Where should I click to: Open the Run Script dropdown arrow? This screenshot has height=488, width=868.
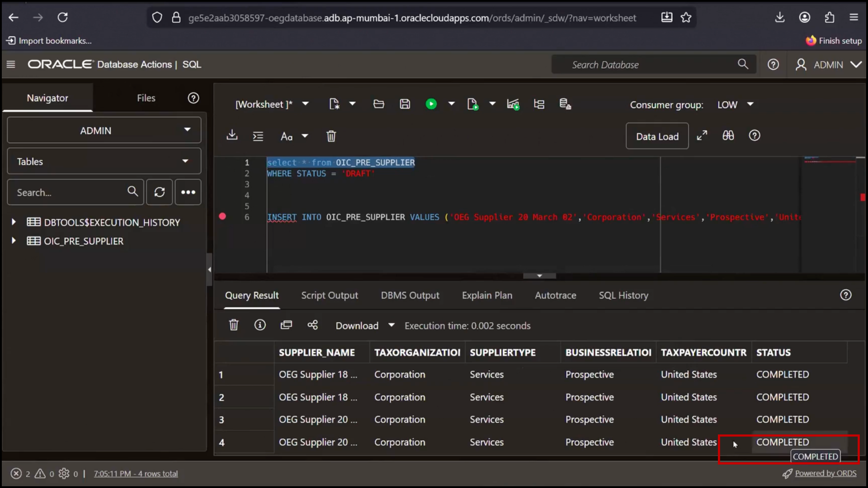[x=492, y=104]
